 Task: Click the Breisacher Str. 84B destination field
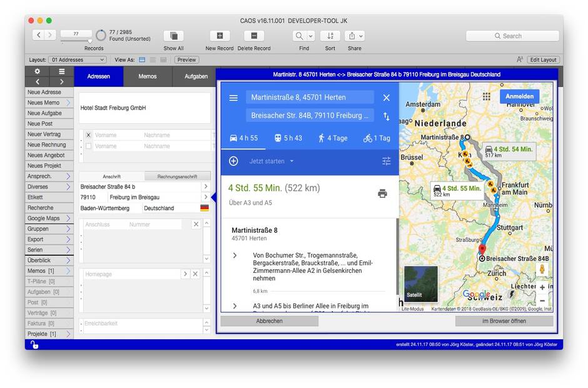[x=310, y=116]
